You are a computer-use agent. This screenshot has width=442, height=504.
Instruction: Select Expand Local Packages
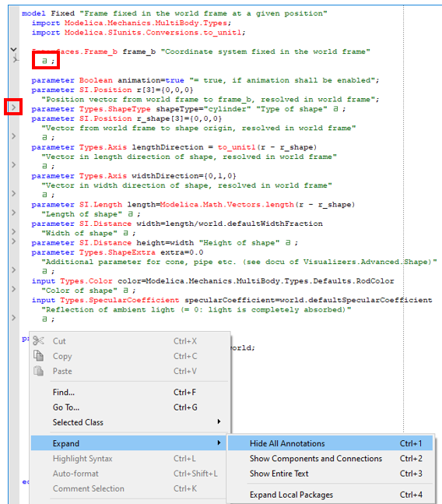[330, 495]
